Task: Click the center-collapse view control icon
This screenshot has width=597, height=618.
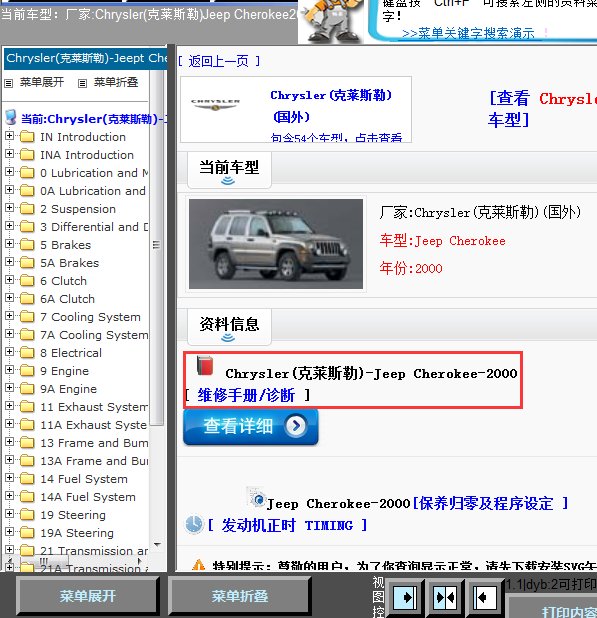Action: (x=445, y=598)
